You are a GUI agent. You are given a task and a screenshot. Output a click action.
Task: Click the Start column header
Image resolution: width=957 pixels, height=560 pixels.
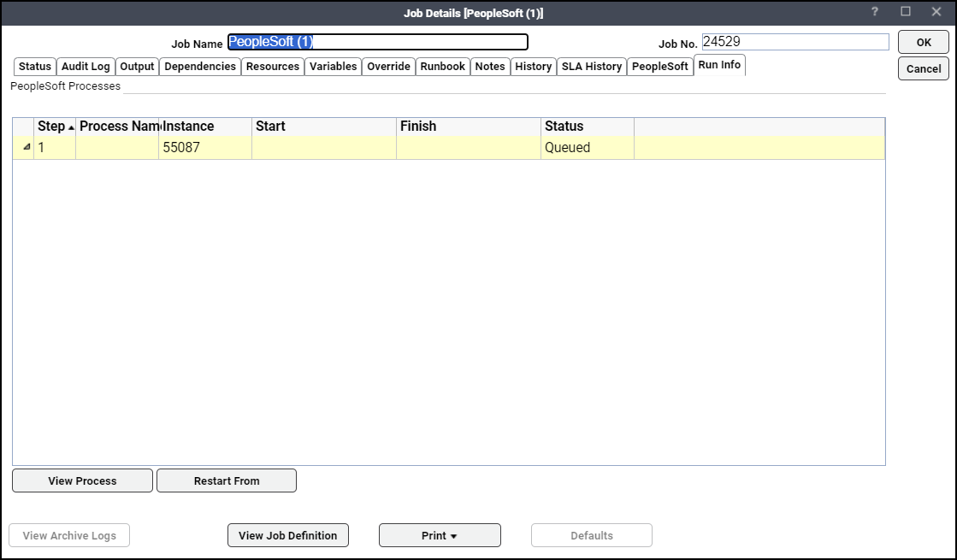tap(324, 127)
